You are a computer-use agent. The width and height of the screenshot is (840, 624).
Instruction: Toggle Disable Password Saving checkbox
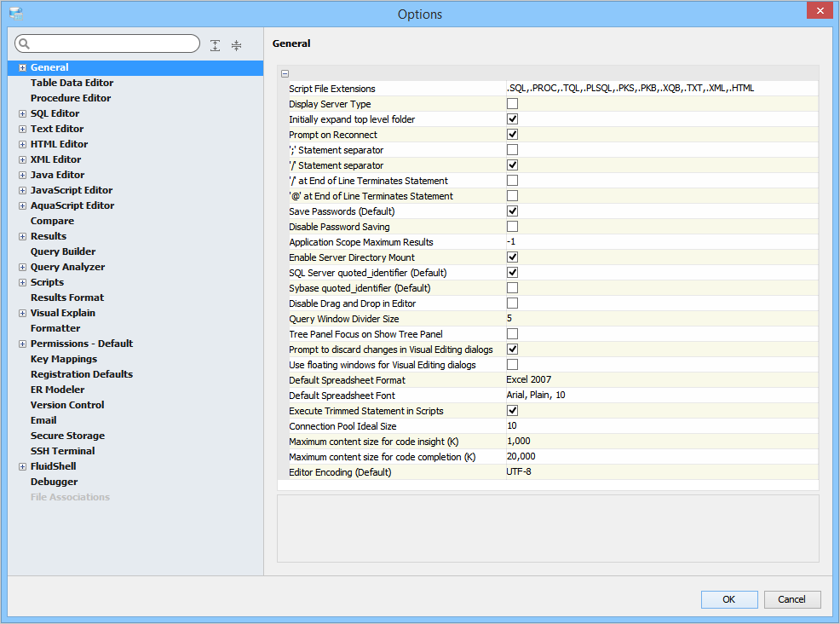point(513,227)
